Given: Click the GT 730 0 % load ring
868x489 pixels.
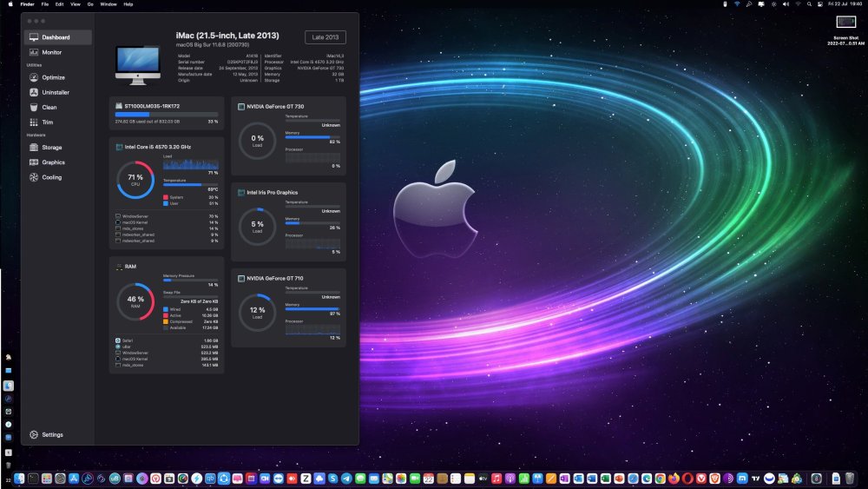Looking at the screenshot, I should pyautogui.click(x=258, y=141).
